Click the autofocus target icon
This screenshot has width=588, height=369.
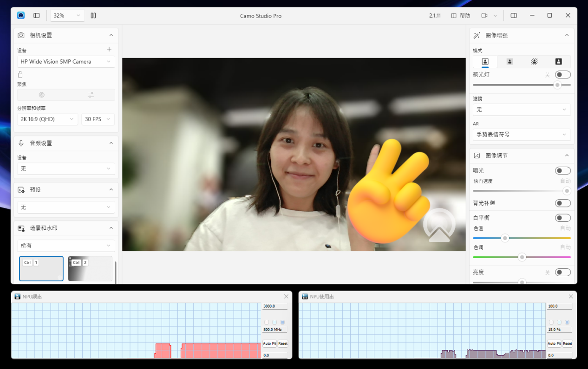click(41, 95)
